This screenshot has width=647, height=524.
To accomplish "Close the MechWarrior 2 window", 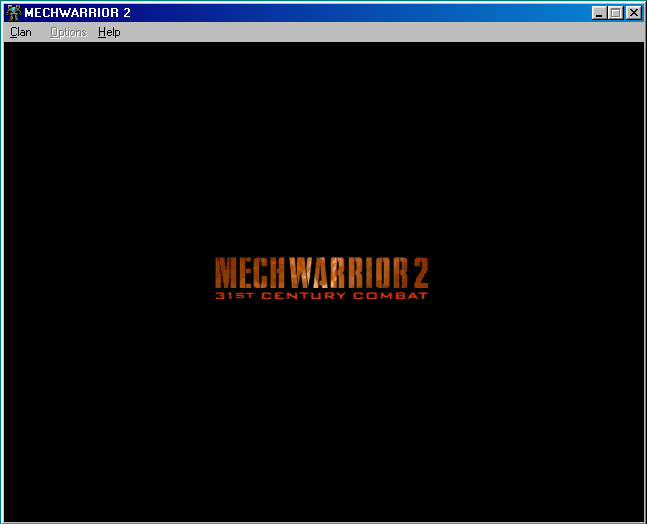I will click(634, 13).
